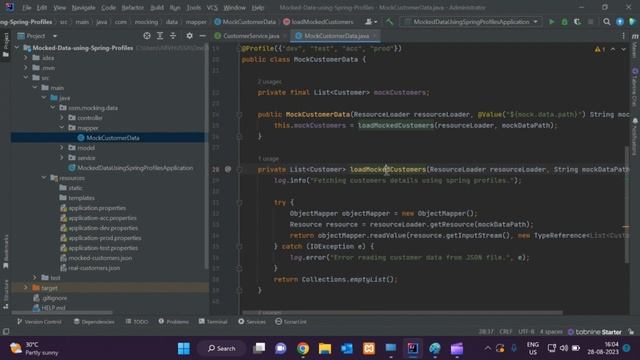Click UTF-8 encoding in status bar
Viewport: 640px width, 360px height.
527,332
